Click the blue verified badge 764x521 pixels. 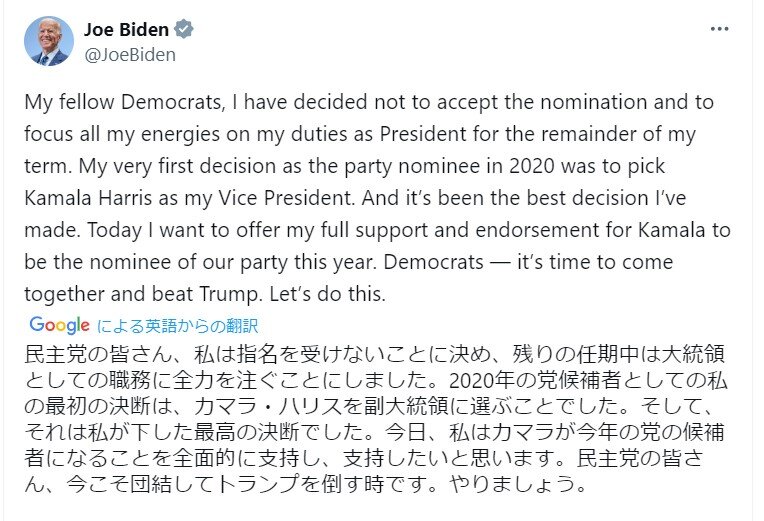pyautogui.click(x=184, y=30)
